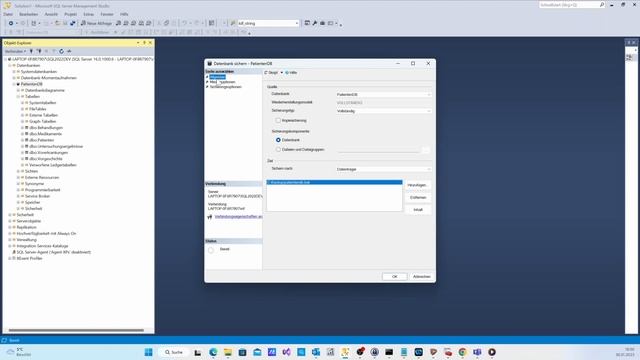Image resolution: width=640 pixels, height=360 pixels.
Task: Select Dateien und Dateigruppen radio button
Action: click(x=278, y=150)
